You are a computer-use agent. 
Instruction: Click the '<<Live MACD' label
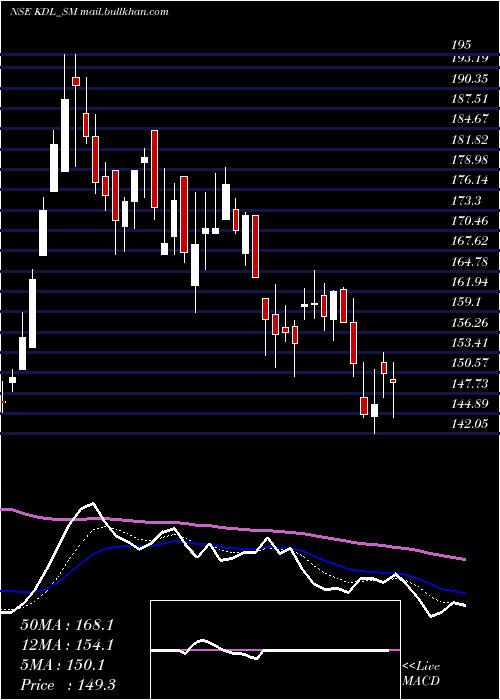[421, 674]
